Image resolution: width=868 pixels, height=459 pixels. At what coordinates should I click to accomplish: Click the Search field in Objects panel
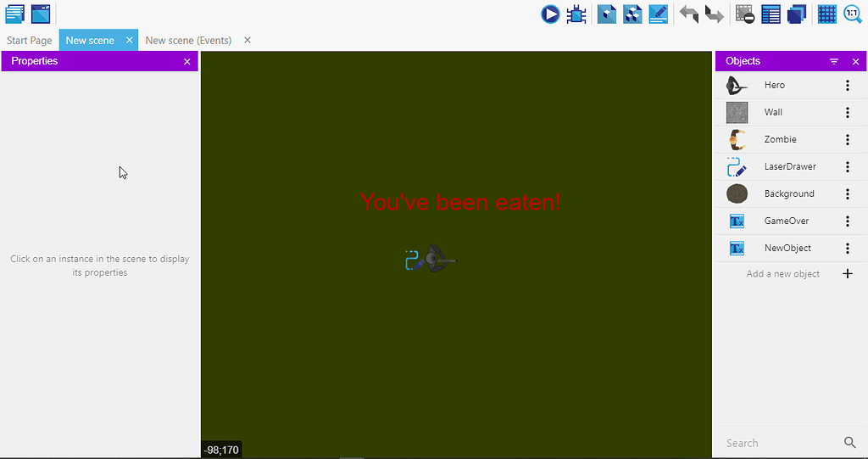(x=780, y=443)
